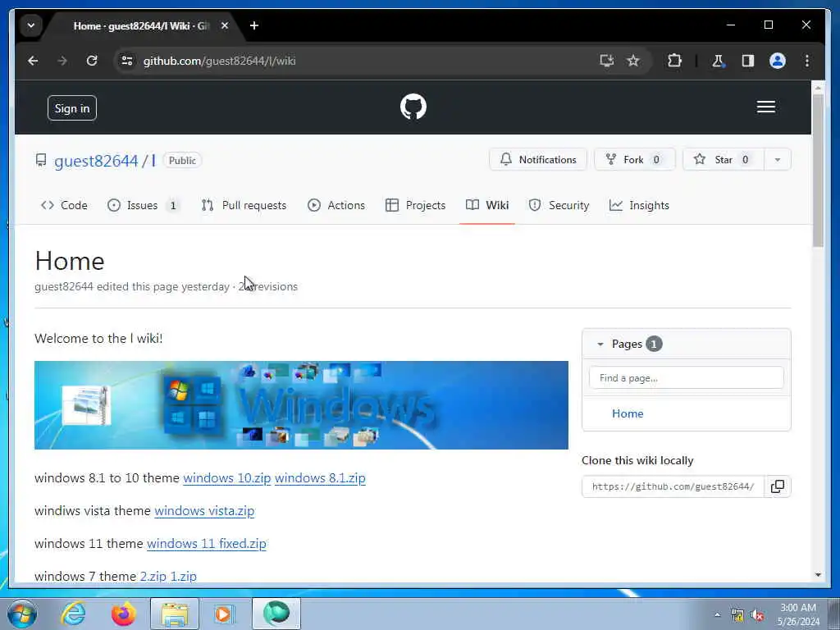
Task: Select the Wiki tab
Action: pos(487,205)
